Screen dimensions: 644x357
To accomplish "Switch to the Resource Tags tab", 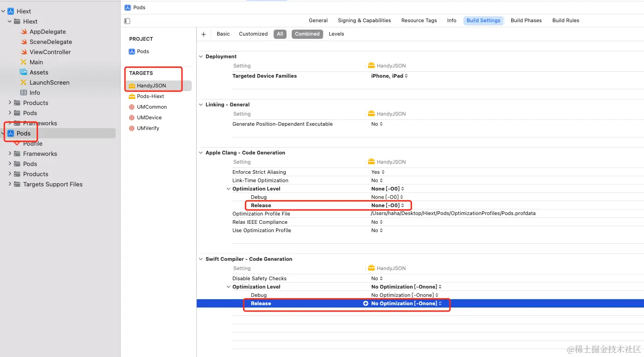I will click(419, 20).
